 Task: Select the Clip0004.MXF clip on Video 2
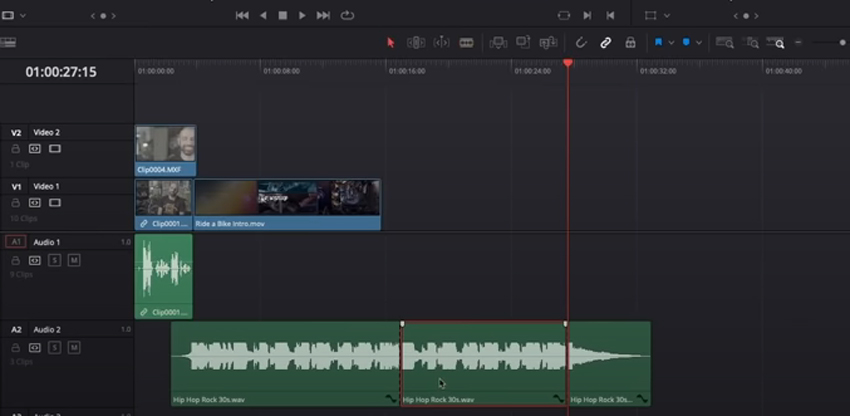(x=165, y=149)
